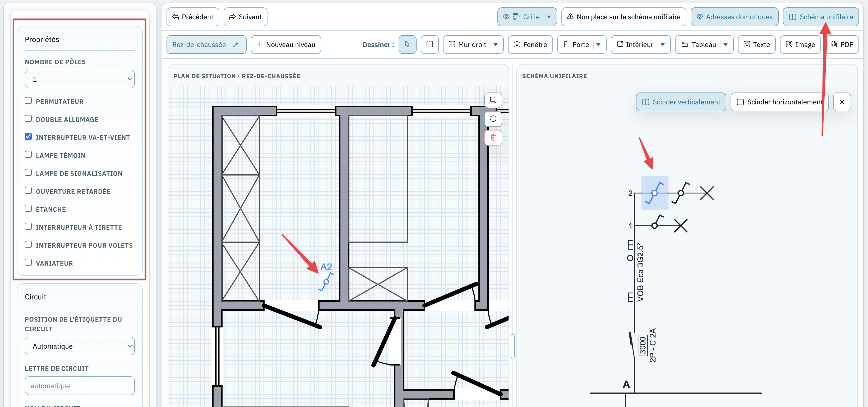Enable the Étanche checkbox

pyautogui.click(x=28, y=208)
